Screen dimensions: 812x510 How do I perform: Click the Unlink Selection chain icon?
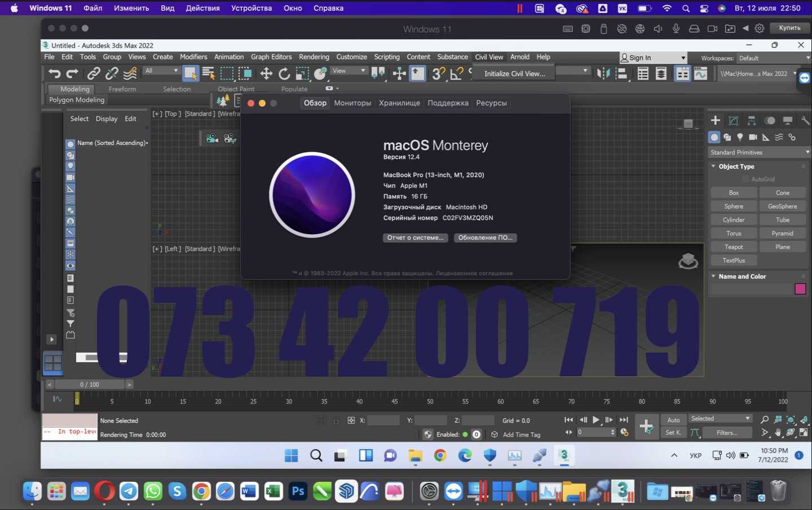(112, 73)
